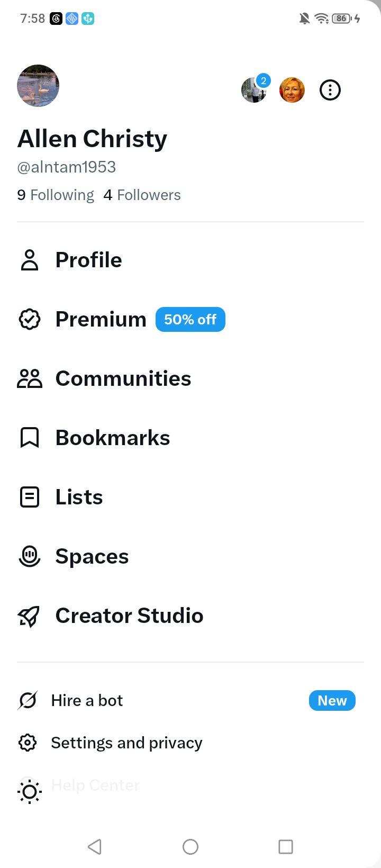The image size is (381, 868).
Task: Switch to the orange-haired account avatar
Action: [292, 90]
